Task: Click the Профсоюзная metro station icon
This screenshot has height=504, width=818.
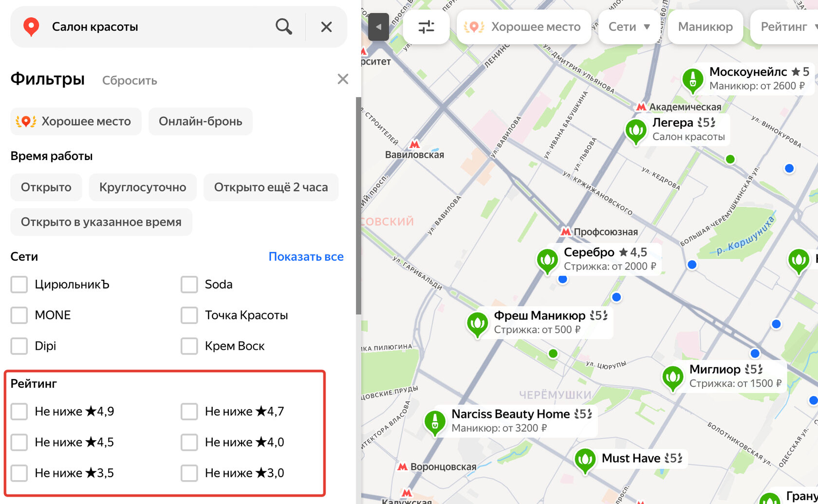Action: (x=565, y=232)
